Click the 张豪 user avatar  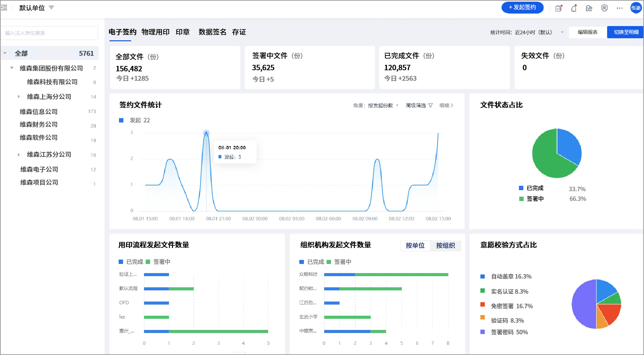coord(636,8)
